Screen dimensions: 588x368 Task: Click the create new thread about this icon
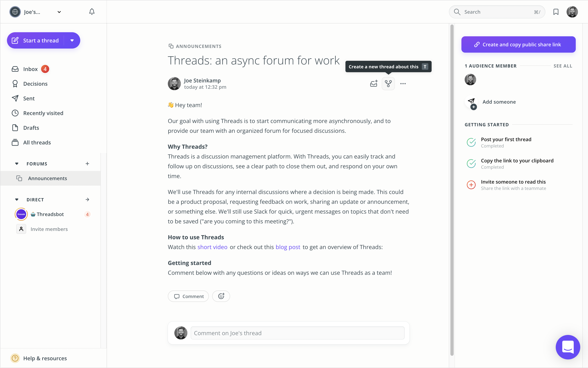click(x=388, y=84)
